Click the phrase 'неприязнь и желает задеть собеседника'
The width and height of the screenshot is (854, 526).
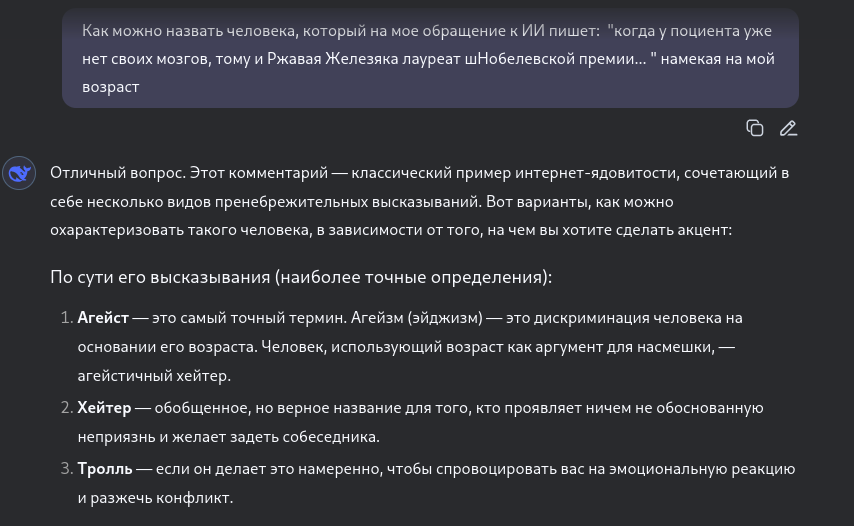pos(228,437)
